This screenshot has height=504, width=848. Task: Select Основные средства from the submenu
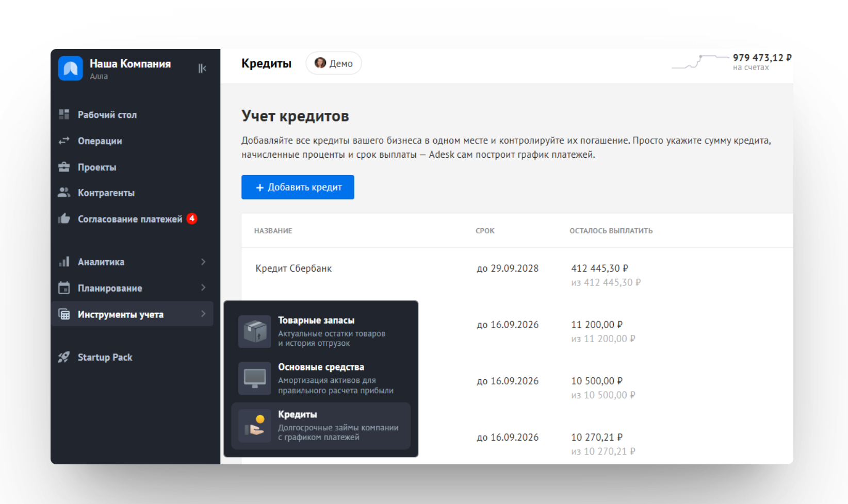(x=321, y=378)
